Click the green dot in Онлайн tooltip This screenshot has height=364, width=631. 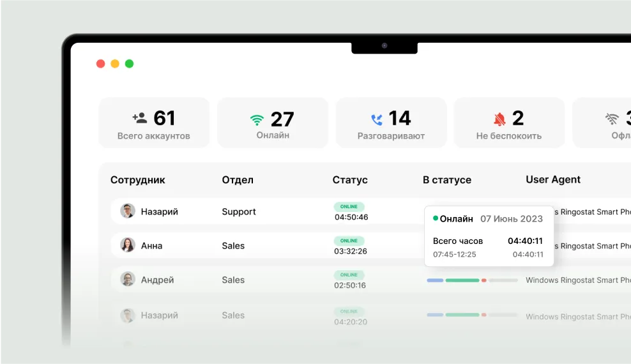(436, 218)
